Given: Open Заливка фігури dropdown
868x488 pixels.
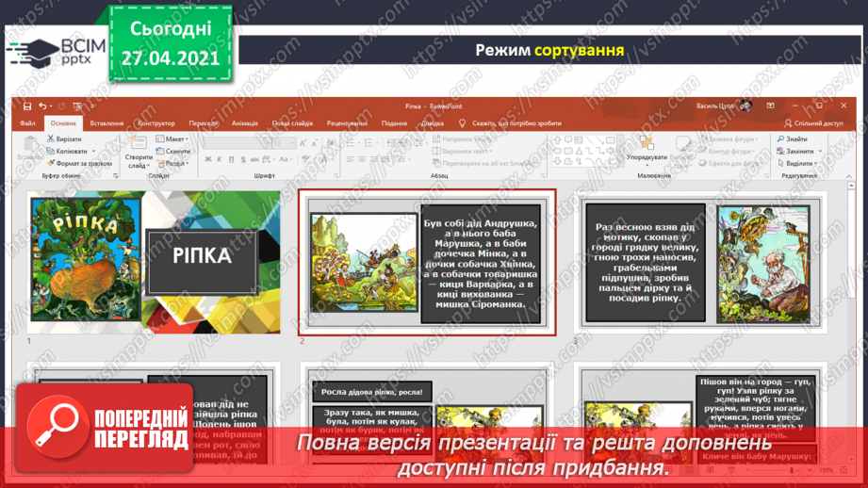Looking at the screenshot, I should 730,138.
